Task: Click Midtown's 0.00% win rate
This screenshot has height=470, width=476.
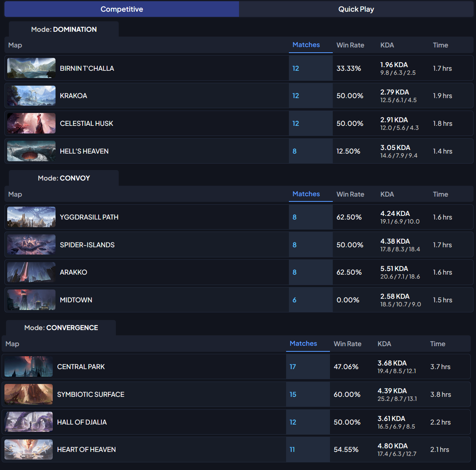Action: [348, 300]
